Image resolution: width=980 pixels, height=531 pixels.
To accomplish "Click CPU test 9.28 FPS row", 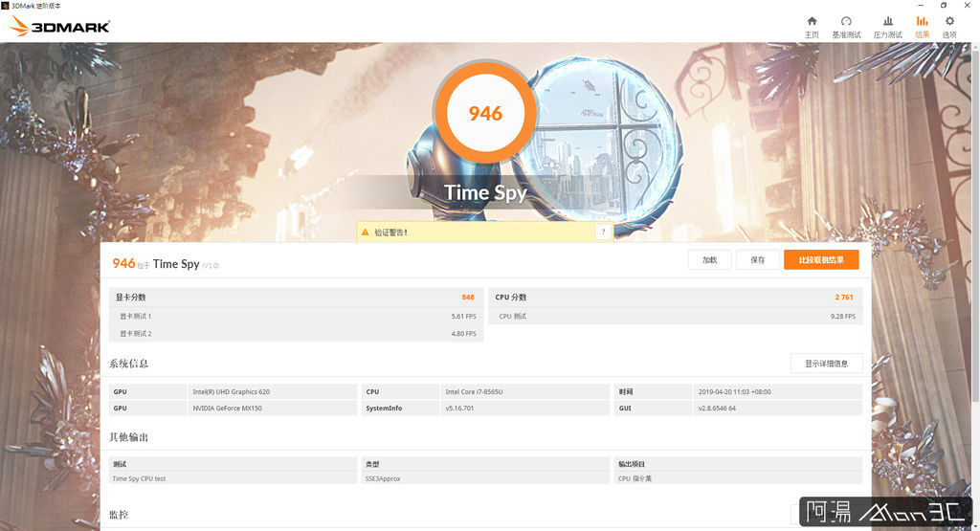I will pyautogui.click(x=675, y=316).
